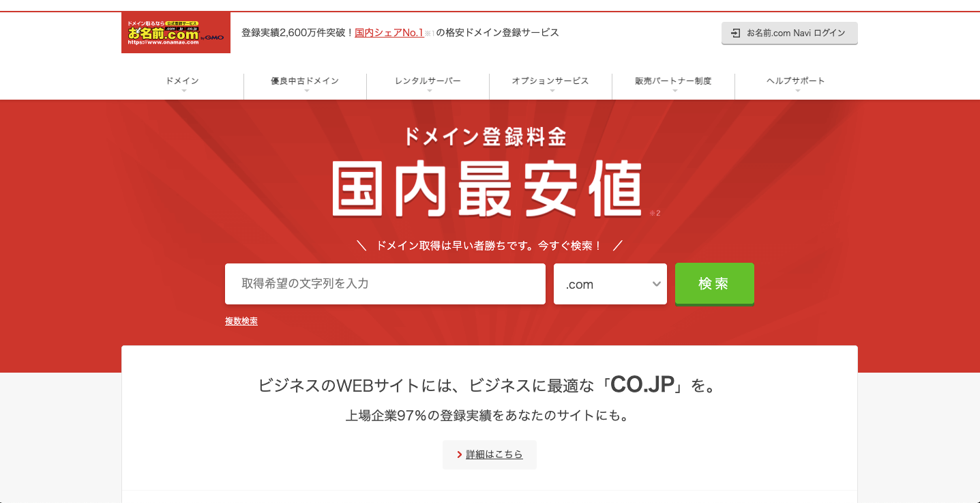Open the 複数検索 multiple search link
Viewport: 980px width, 503px height.
(241, 321)
